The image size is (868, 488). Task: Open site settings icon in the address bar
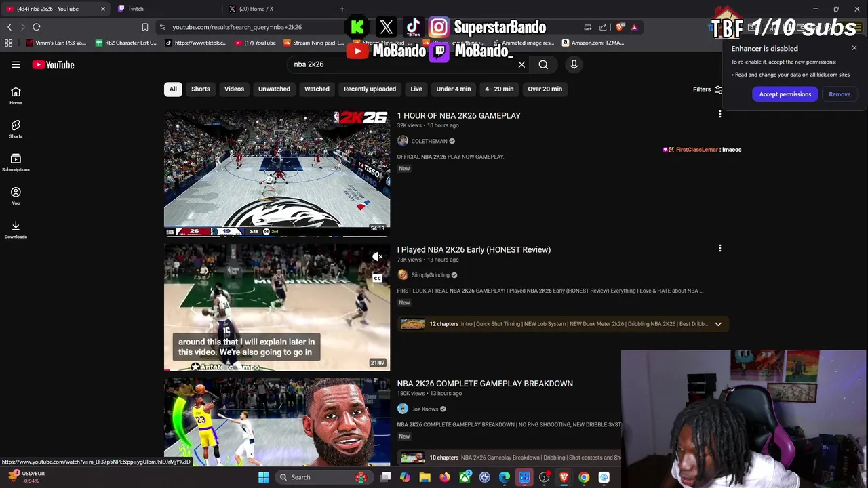click(162, 27)
